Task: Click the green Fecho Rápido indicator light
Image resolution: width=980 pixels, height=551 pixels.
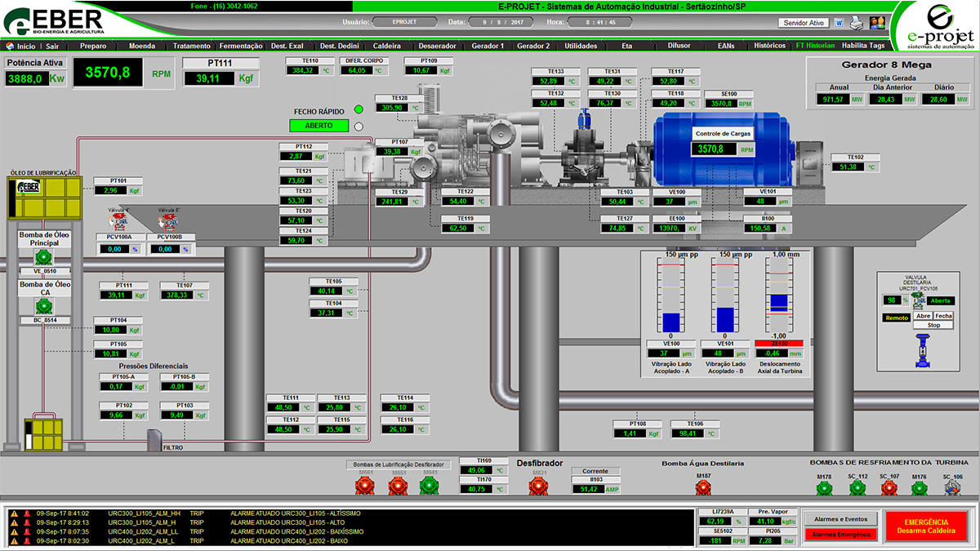Action: pos(358,110)
